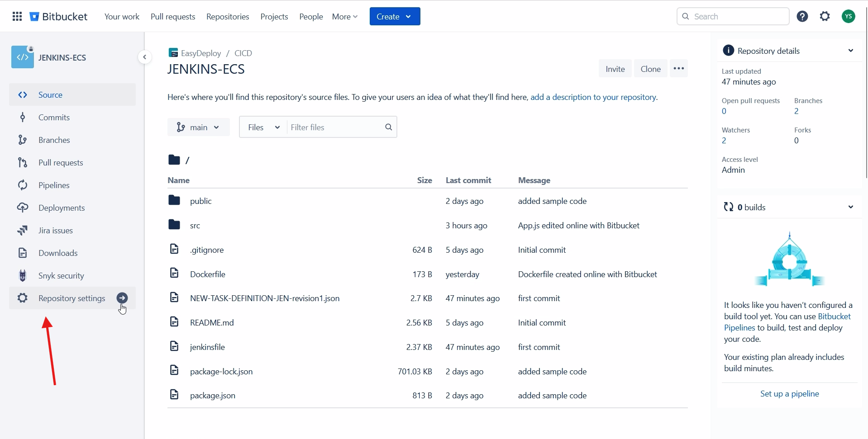Open the Dockerfile file name
The width and height of the screenshot is (868, 439).
point(208,274)
